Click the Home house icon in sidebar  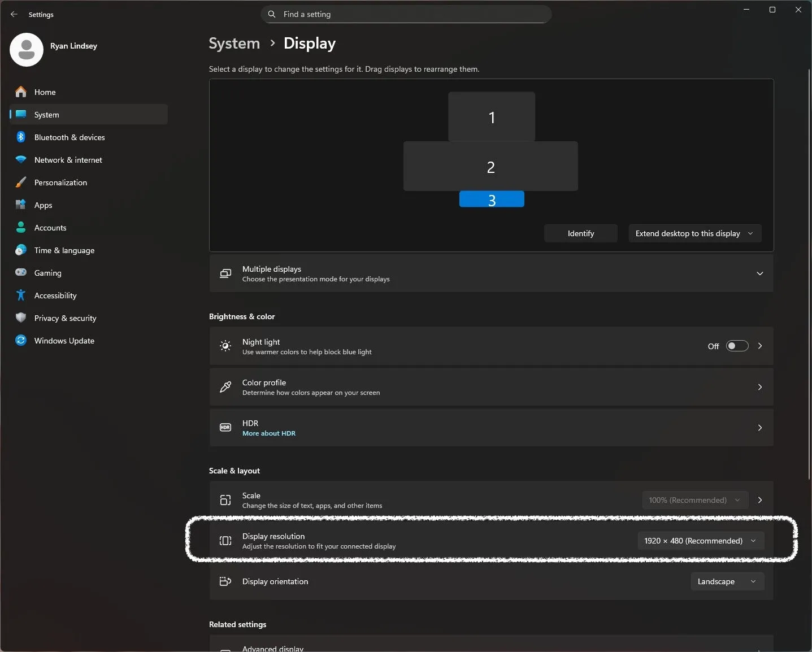click(21, 92)
